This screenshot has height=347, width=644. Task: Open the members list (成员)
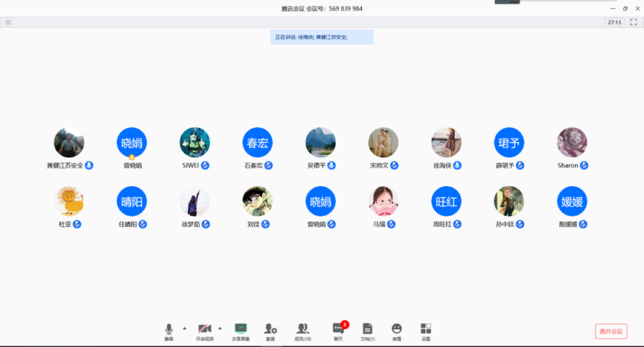[x=302, y=331]
